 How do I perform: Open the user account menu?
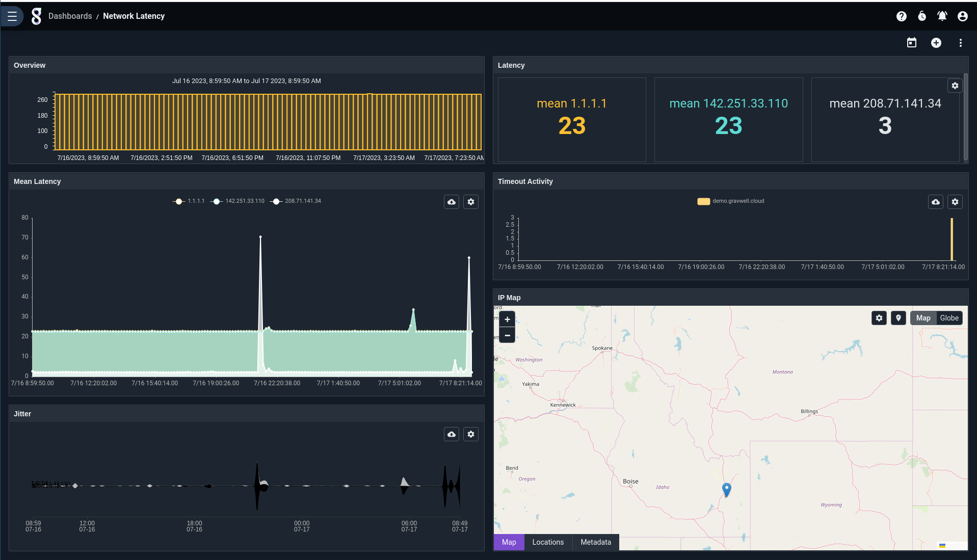click(x=962, y=16)
